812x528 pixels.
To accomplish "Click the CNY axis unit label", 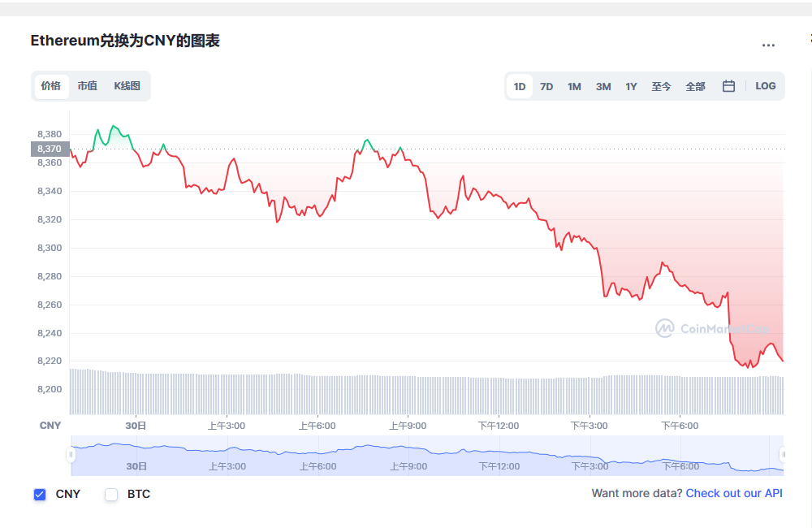I will [x=50, y=426].
